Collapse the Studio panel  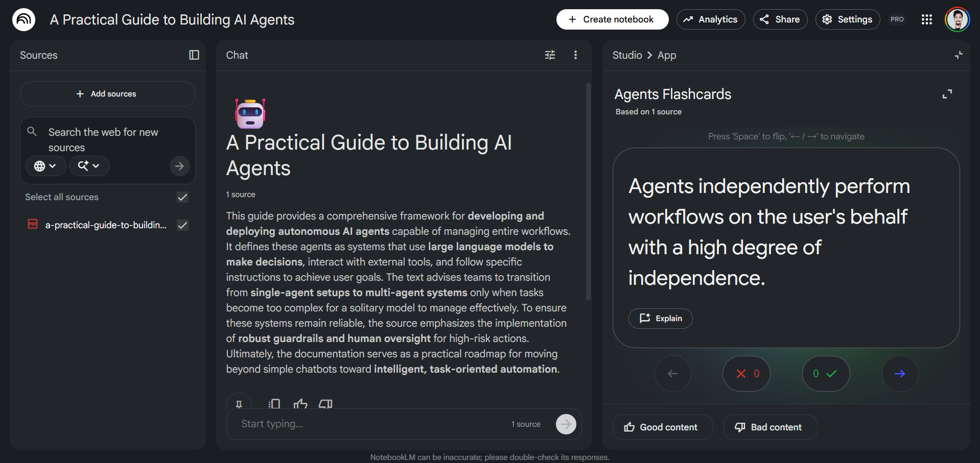pos(958,55)
